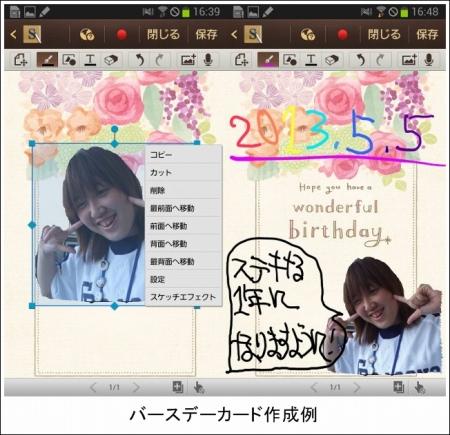This screenshot has width=450, height=435.
Task: Click the top rotation handle of selected photo
Action: [x=114, y=129]
